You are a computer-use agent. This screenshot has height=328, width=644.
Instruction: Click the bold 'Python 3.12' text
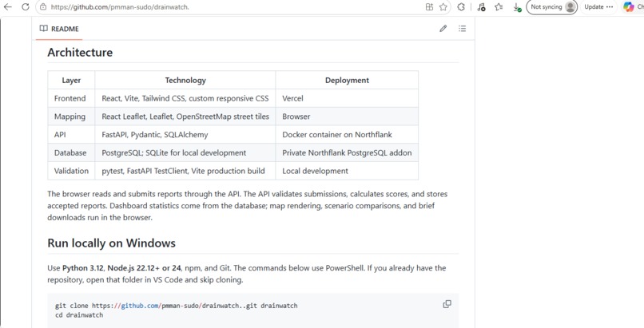click(84, 268)
